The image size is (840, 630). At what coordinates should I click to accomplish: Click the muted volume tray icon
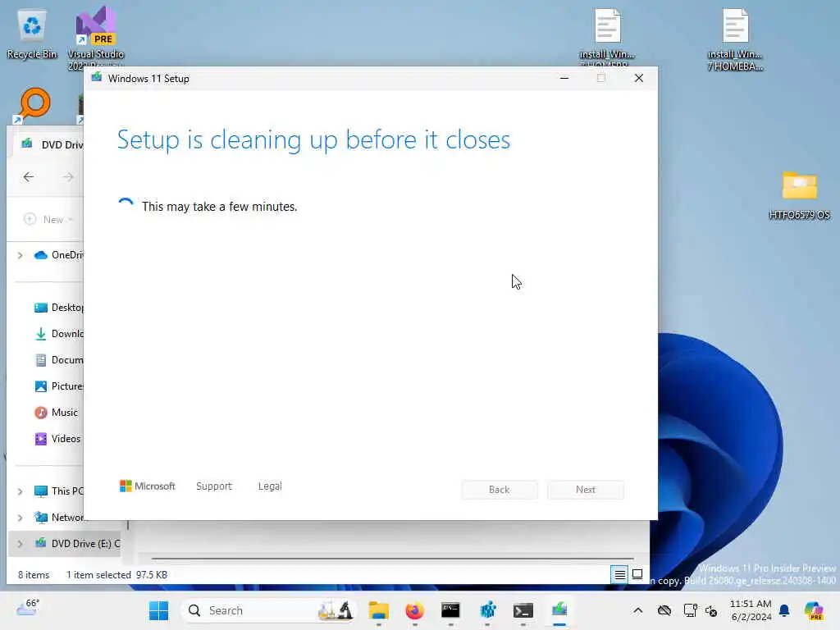click(711, 610)
